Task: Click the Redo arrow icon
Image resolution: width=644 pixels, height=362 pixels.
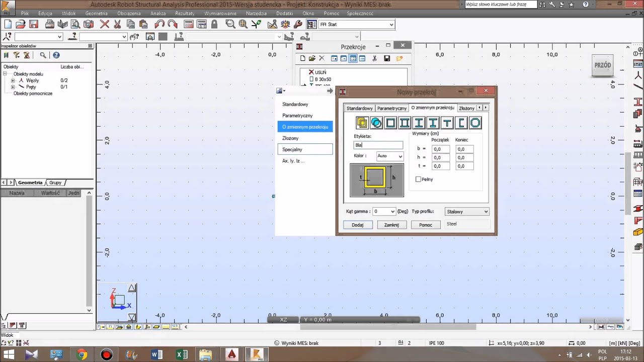Action: click(172, 24)
